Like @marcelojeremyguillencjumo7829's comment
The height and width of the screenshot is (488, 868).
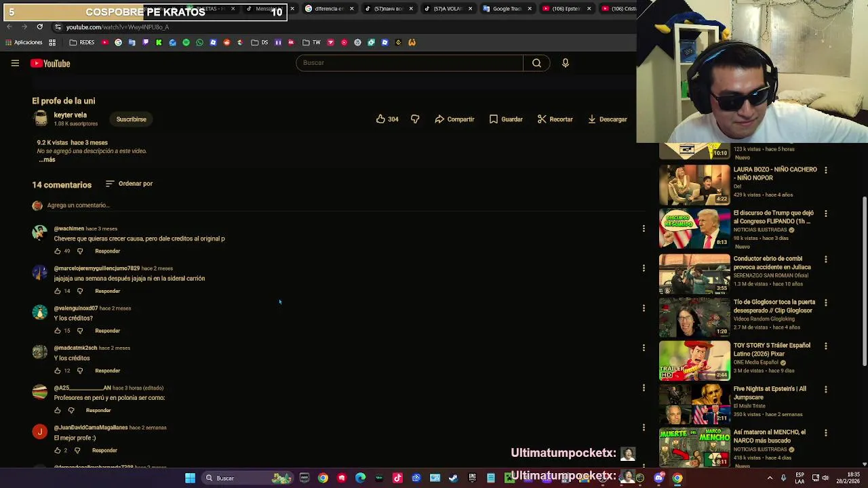click(x=58, y=291)
